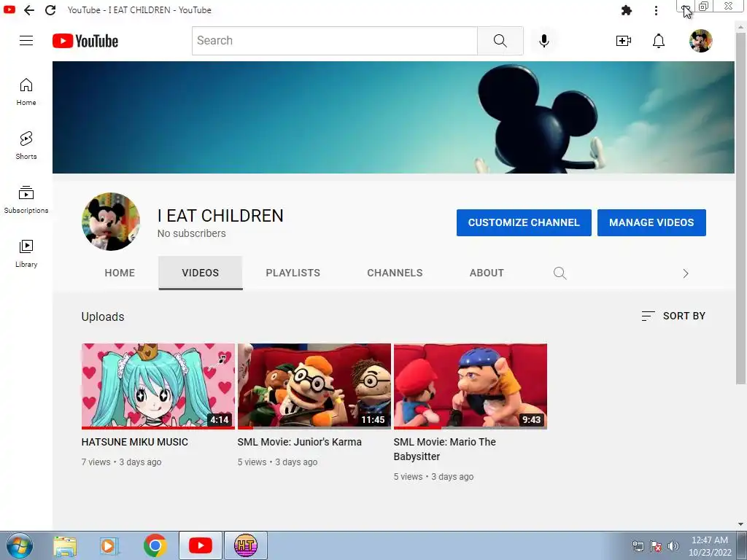Open Shorts in the sidebar

pos(26,146)
